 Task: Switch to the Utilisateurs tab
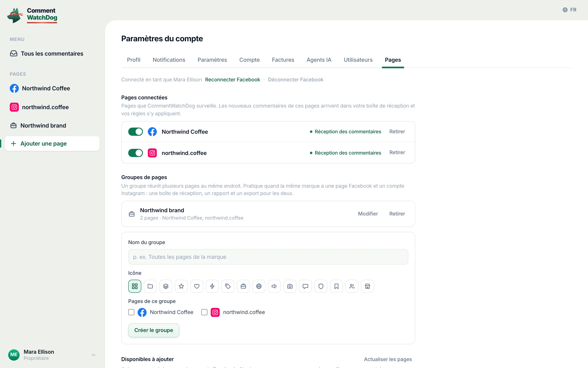click(358, 60)
